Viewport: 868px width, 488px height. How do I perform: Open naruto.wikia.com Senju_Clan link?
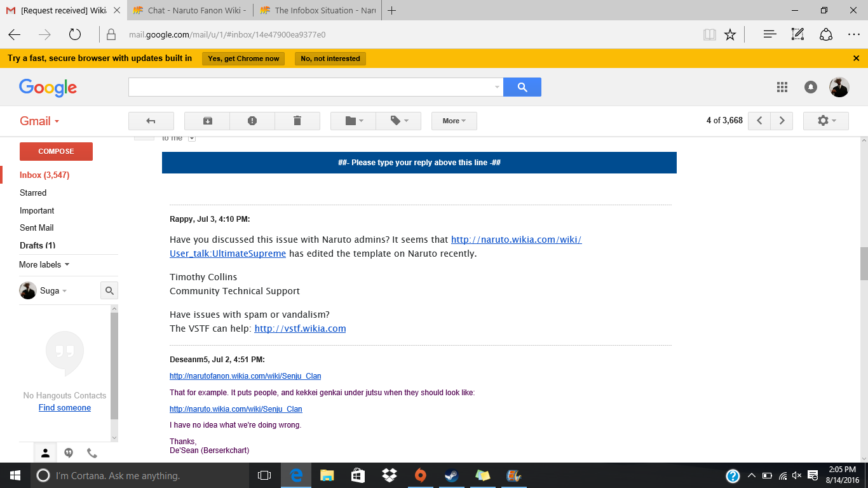236,409
